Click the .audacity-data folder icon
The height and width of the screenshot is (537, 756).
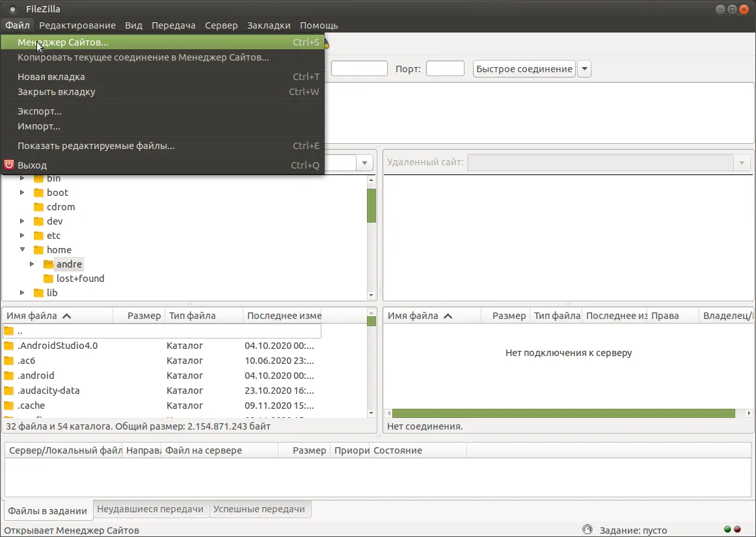coord(8,391)
